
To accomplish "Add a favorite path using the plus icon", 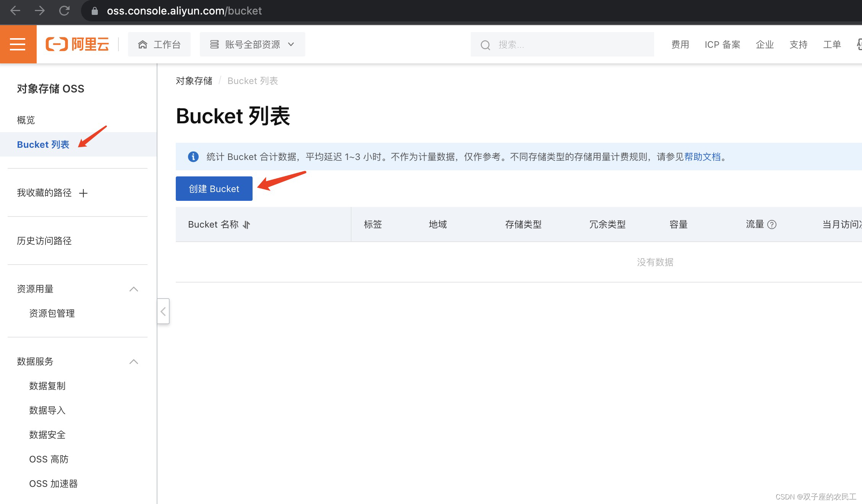I will [83, 193].
